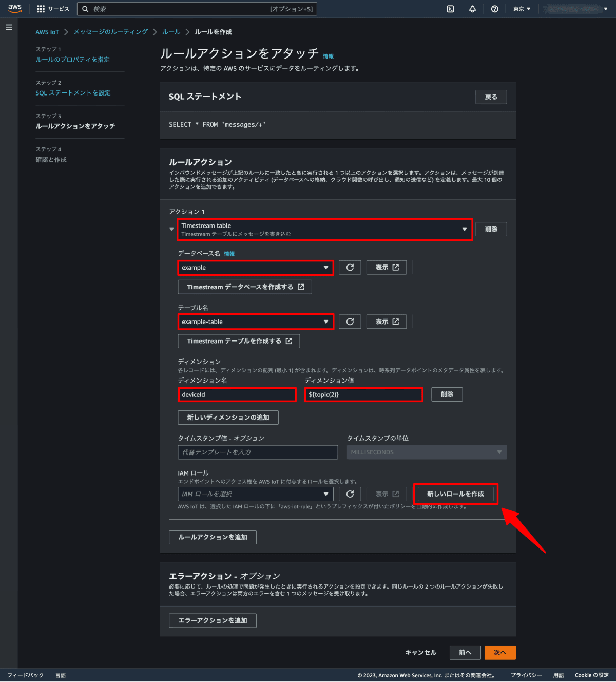
Task: Open the notifications bell
Action: click(x=472, y=9)
